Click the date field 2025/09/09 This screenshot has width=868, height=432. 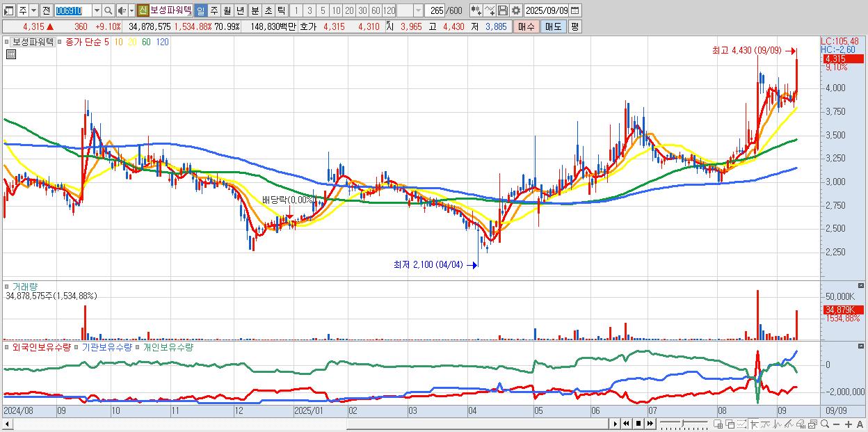(547, 10)
